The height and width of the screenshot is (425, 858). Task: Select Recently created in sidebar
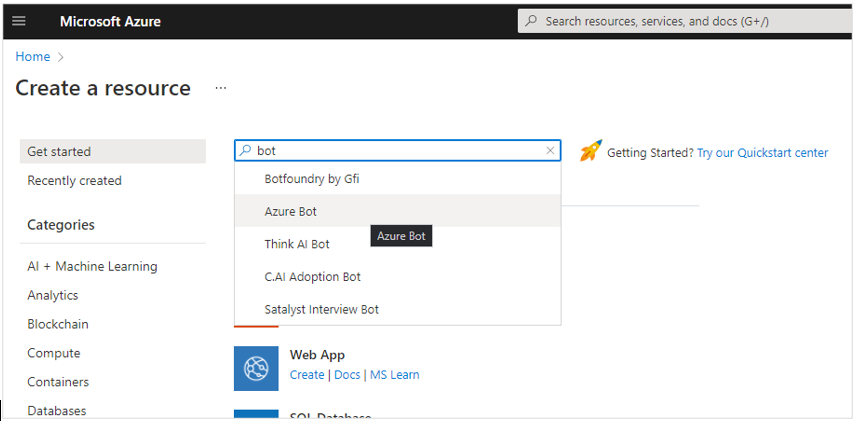[x=74, y=181]
